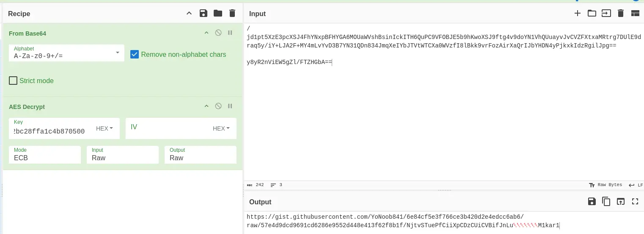Set breakpoint on AES Decrypt
644x234 pixels.
[x=230, y=106]
